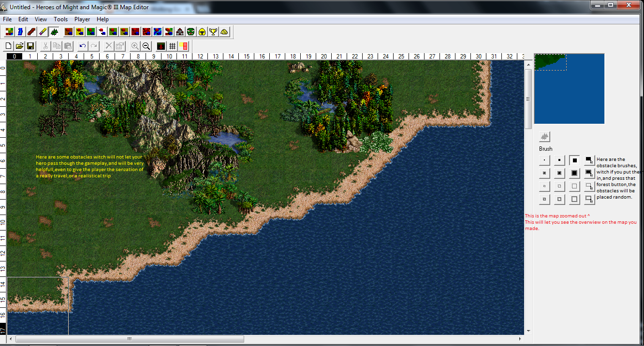Zoom in with magnifier plus icon
This screenshot has width=644, height=346.
point(135,46)
